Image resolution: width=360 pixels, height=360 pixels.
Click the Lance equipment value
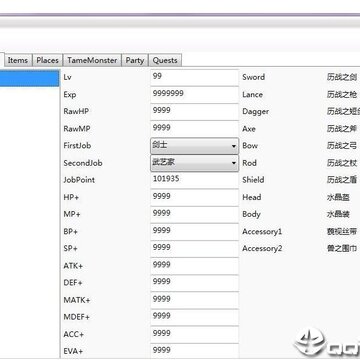tap(342, 95)
